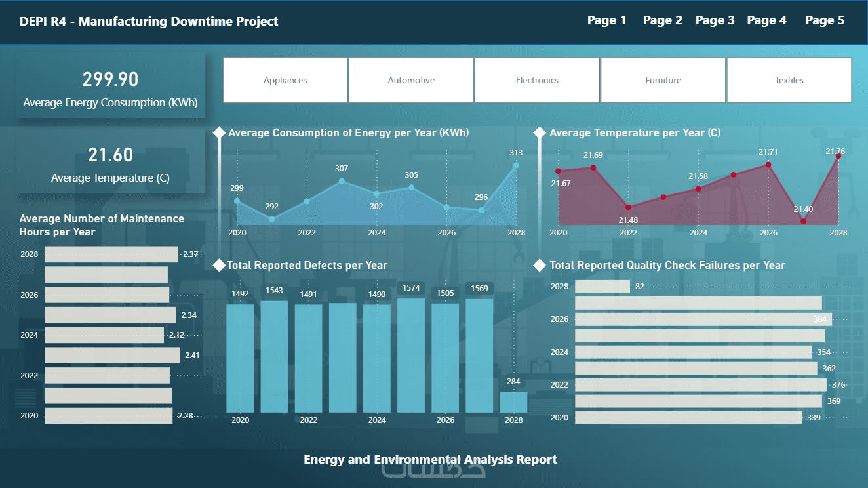The width and height of the screenshot is (868, 488).
Task: Click the 2022 quality failures bar labeled 376
Action: coord(701,385)
